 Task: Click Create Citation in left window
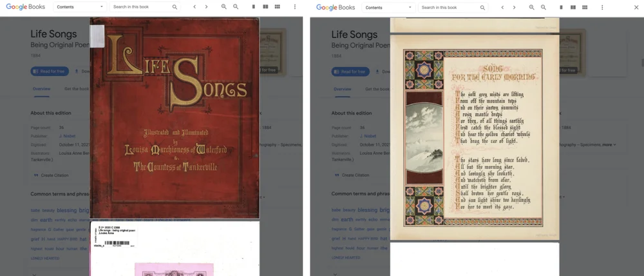click(52, 175)
